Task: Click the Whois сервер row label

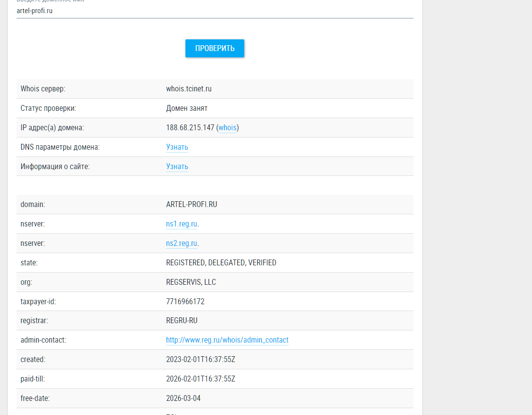Action: pyautogui.click(x=43, y=89)
